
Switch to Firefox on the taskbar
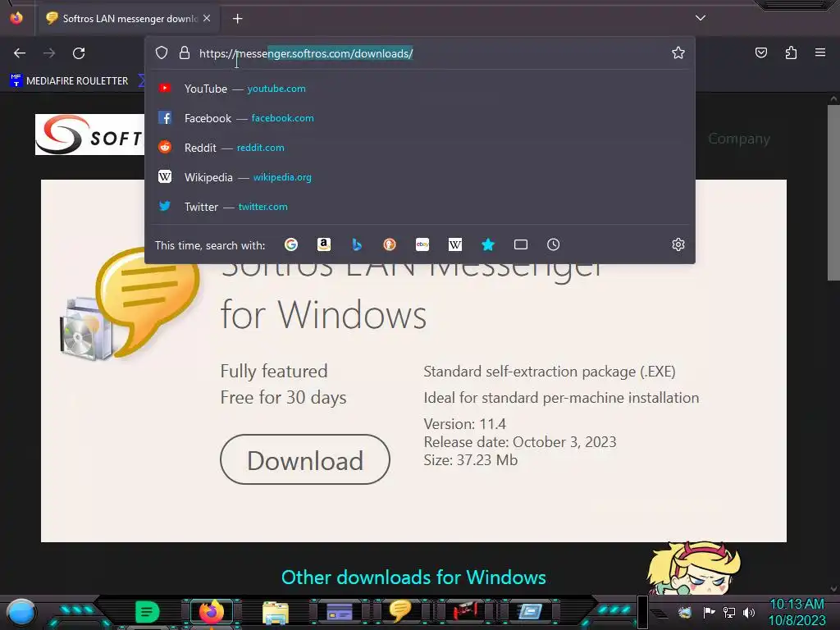click(x=212, y=612)
